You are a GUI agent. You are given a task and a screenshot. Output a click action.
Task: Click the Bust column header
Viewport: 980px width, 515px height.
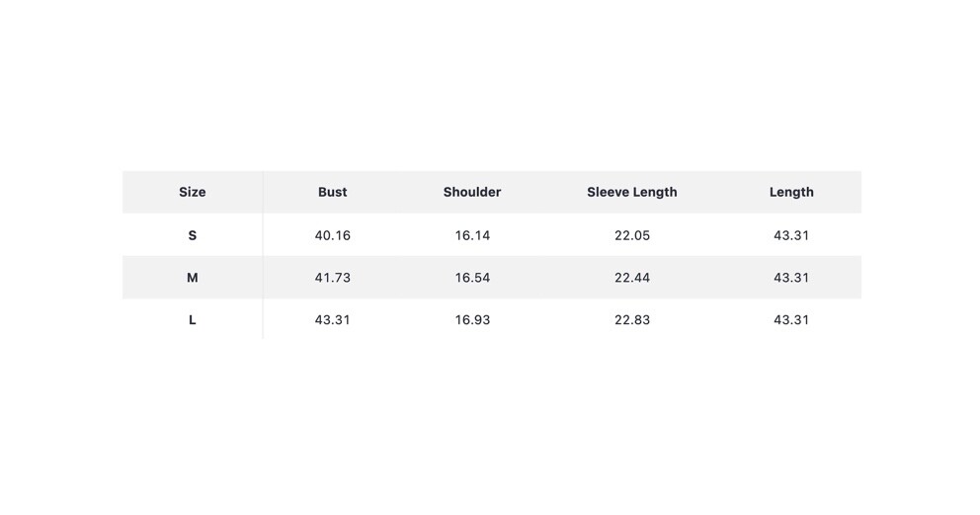point(333,192)
